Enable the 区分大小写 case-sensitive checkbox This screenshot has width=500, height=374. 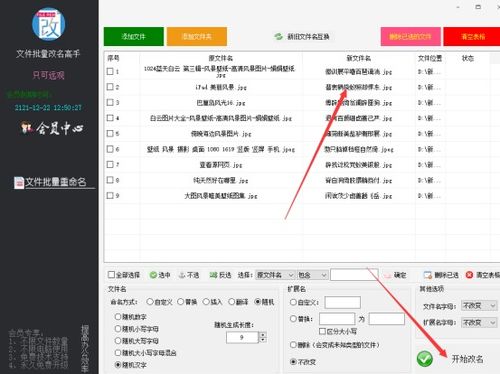click(322, 331)
